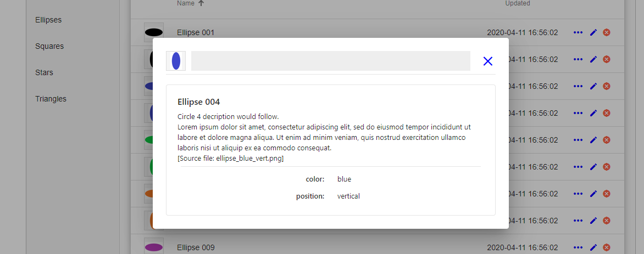Click the purple Ellipse 009 thumbnail
Image resolution: width=644 pixels, height=254 pixels.
pyautogui.click(x=154, y=247)
